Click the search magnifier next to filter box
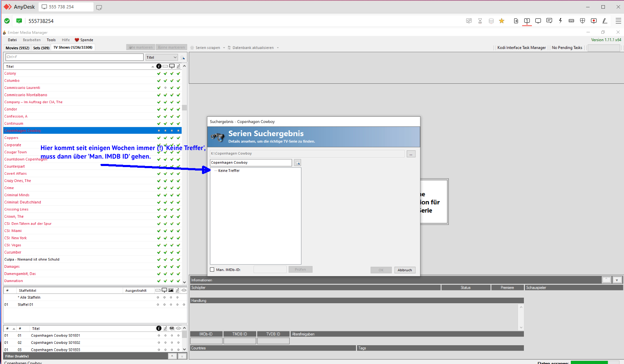The width and height of the screenshot is (624, 364). point(183,57)
